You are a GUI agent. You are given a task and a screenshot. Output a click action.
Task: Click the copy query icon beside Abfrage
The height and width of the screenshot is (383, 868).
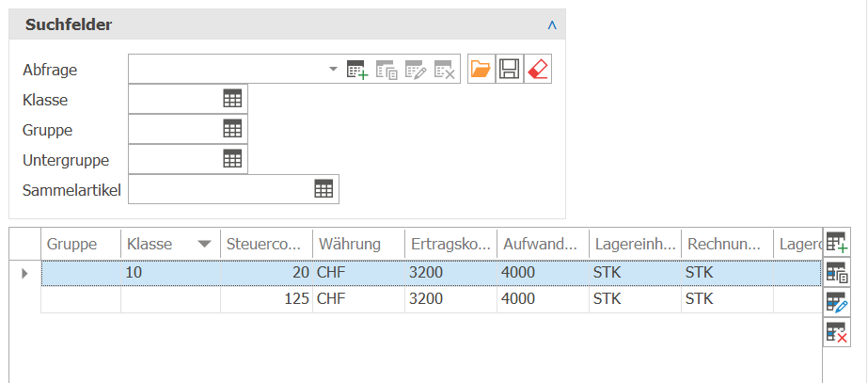coord(387,70)
